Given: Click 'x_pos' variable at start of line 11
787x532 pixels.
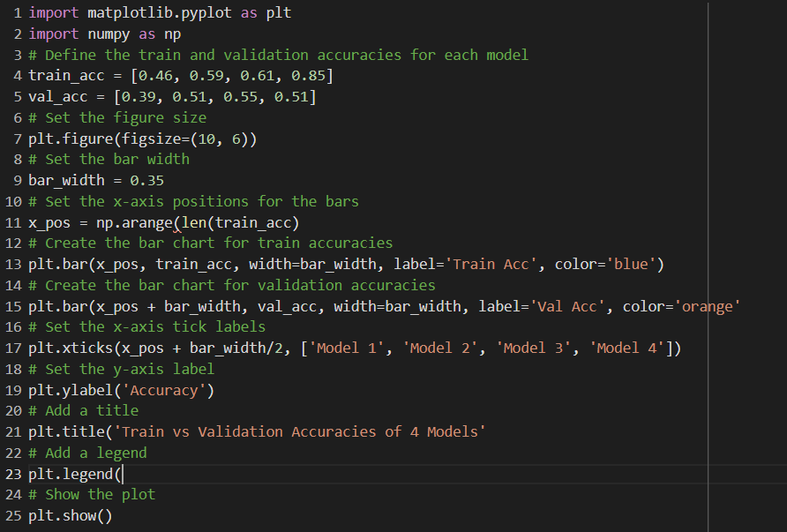Looking at the screenshot, I should 49,222.
